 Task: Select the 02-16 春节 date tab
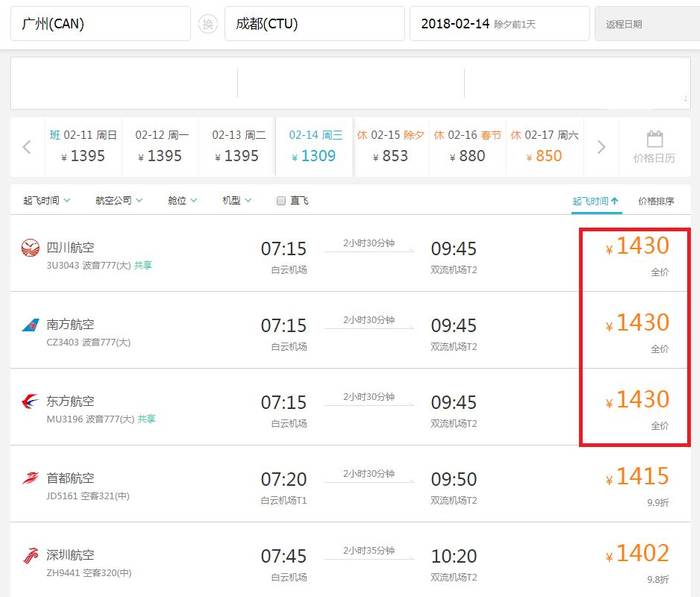coord(468,147)
